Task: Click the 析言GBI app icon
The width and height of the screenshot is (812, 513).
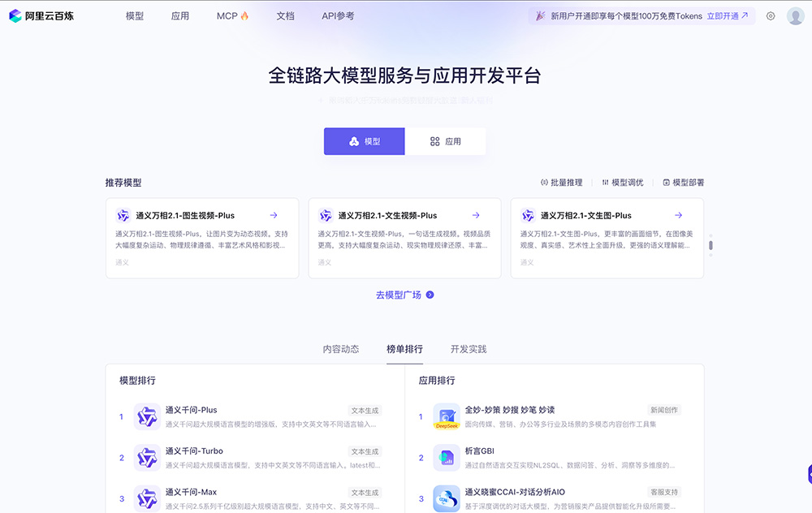Action: tap(447, 458)
